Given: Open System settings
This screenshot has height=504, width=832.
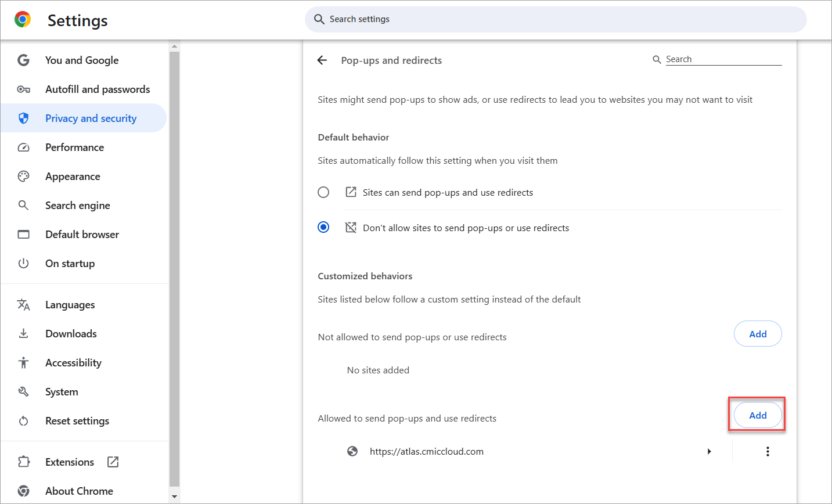Looking at the screenshot, I should (84, 392).
